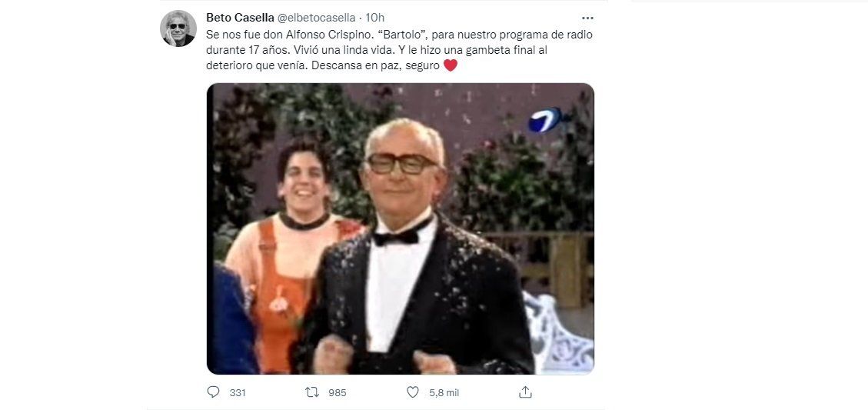Like the tweet with heart icon

(x=413, y=392)
